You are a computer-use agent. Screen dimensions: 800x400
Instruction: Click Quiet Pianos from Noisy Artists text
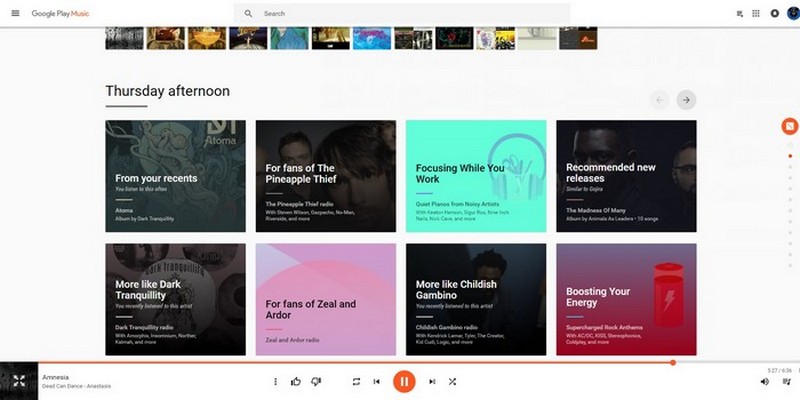tap(457, 204)
